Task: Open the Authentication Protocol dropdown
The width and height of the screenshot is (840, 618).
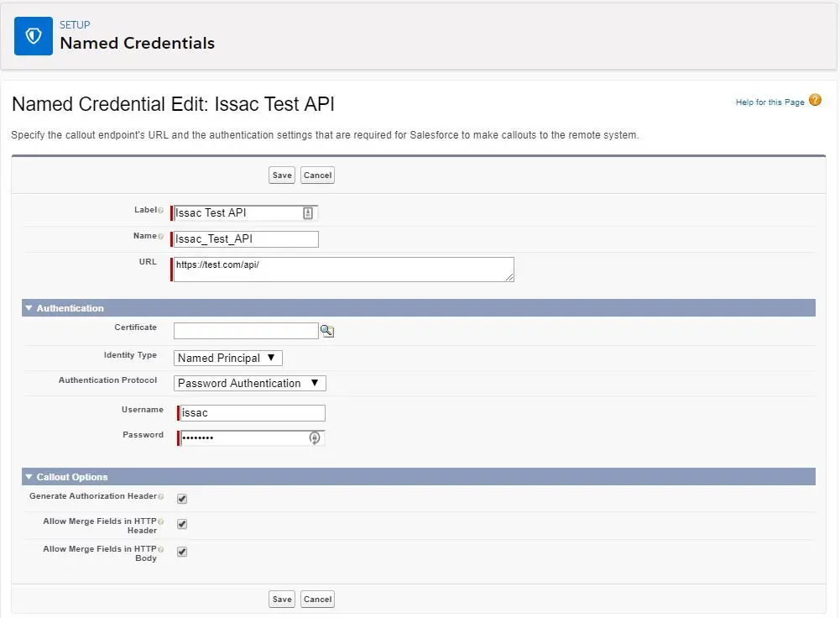Action: pos(249,383)
